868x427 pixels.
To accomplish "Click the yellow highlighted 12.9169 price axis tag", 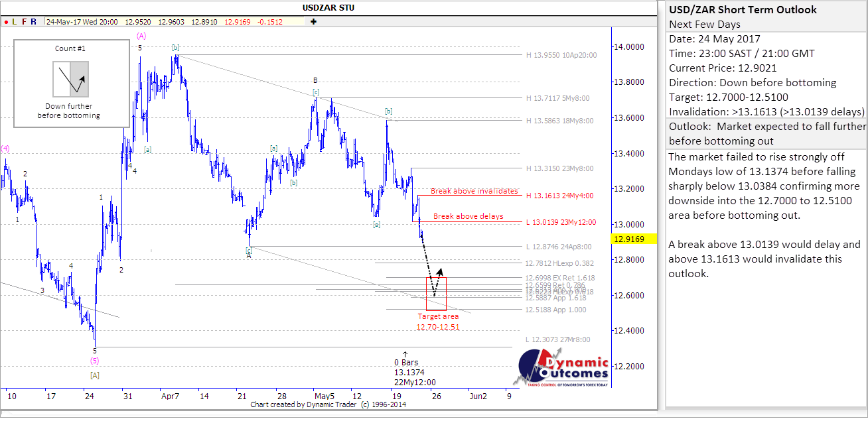I will (634, 238).
